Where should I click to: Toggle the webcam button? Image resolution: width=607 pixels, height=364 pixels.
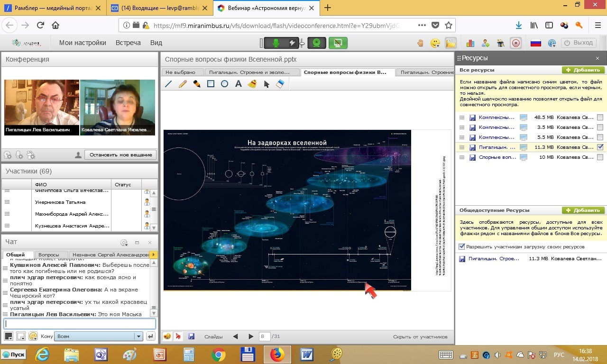[317, 43]
